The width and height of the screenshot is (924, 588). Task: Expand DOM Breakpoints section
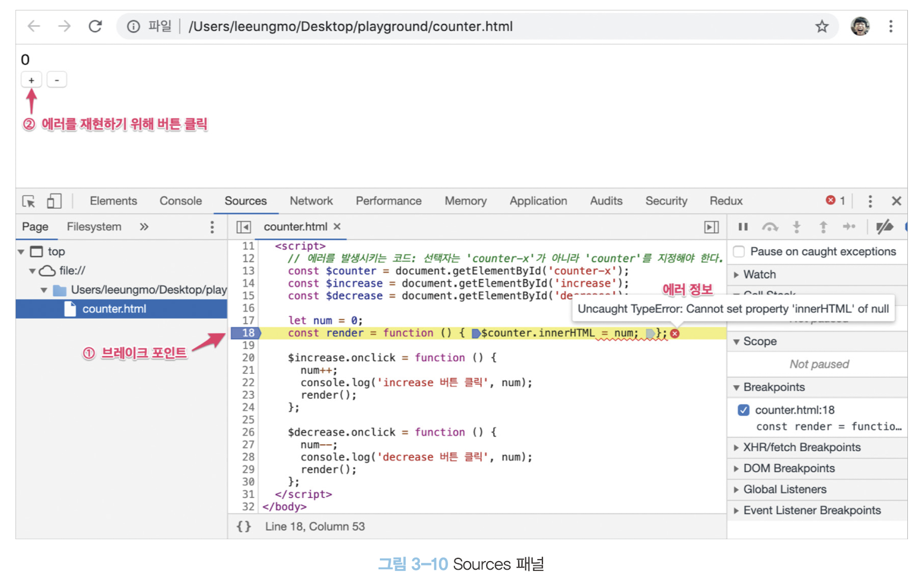pos(736,468)
